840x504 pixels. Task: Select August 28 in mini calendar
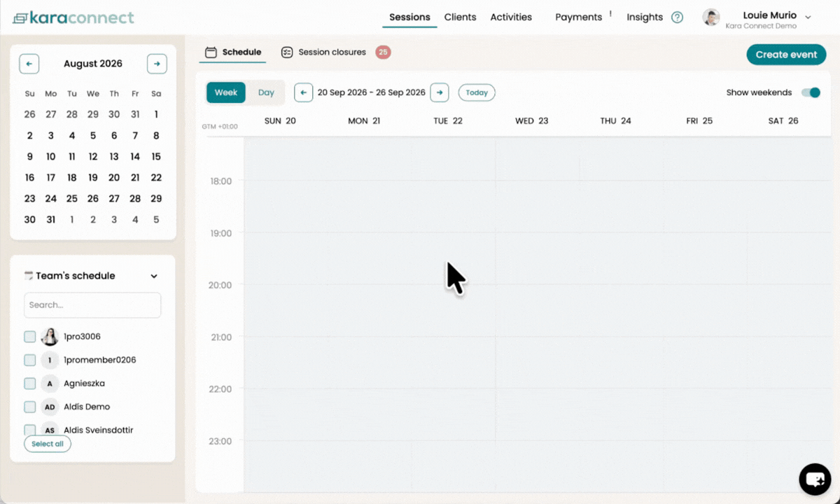[135, 199]
